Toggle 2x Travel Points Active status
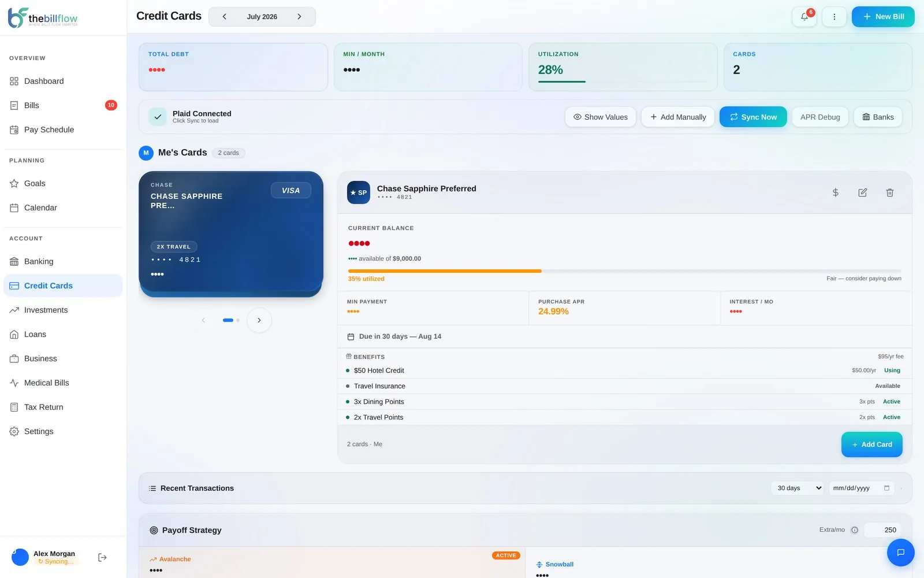 point(892,417)
